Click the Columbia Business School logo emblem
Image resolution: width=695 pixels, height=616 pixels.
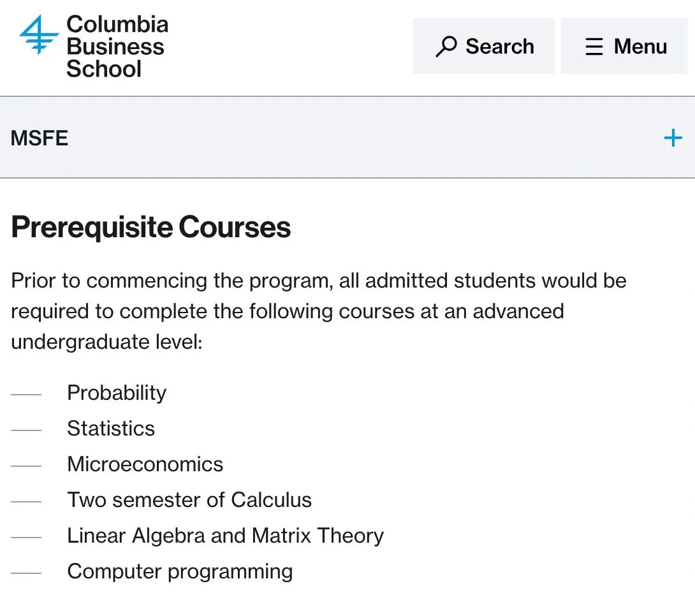40,35
